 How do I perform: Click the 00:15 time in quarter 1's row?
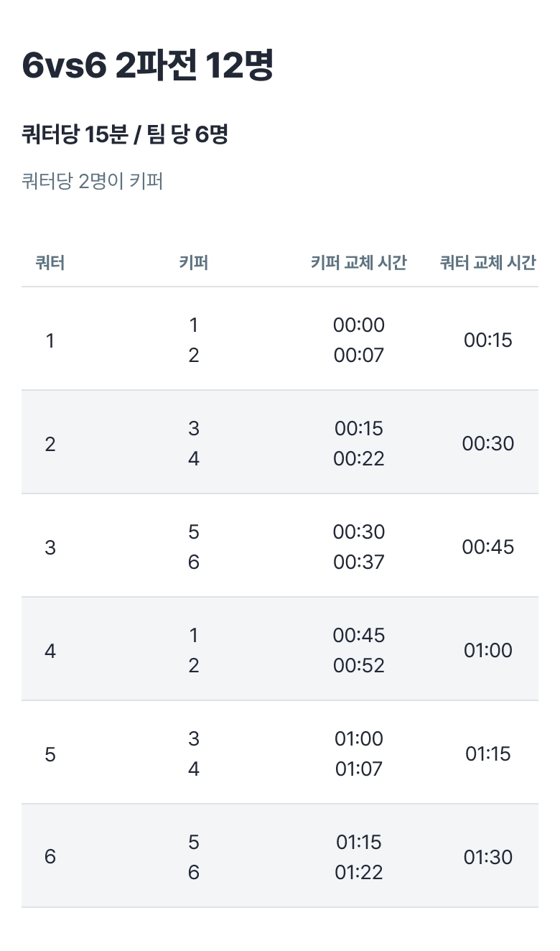(487, 340)
